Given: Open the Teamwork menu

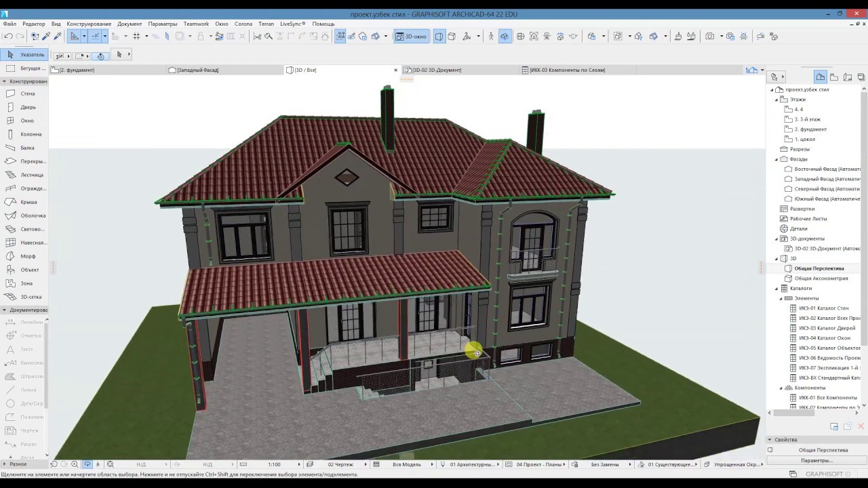Looking at the screenshot, I should [x=196, y=24].
